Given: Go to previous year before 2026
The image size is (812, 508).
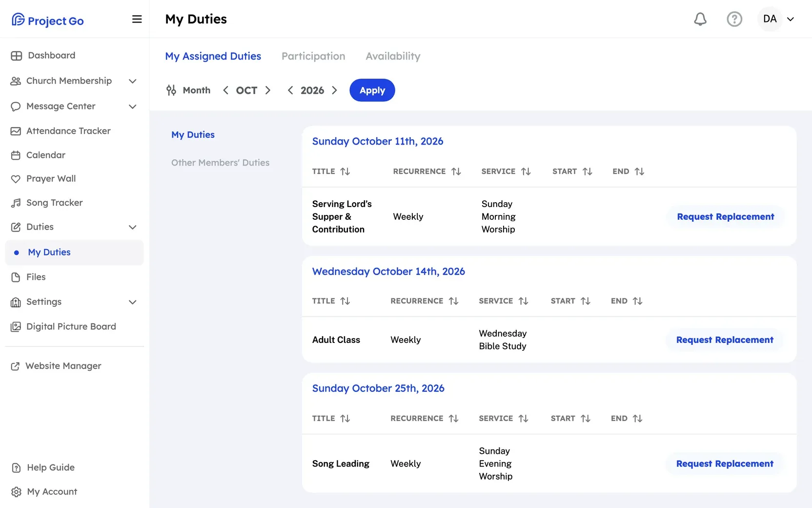Looking at the screenshot, I should coord(290,90).
